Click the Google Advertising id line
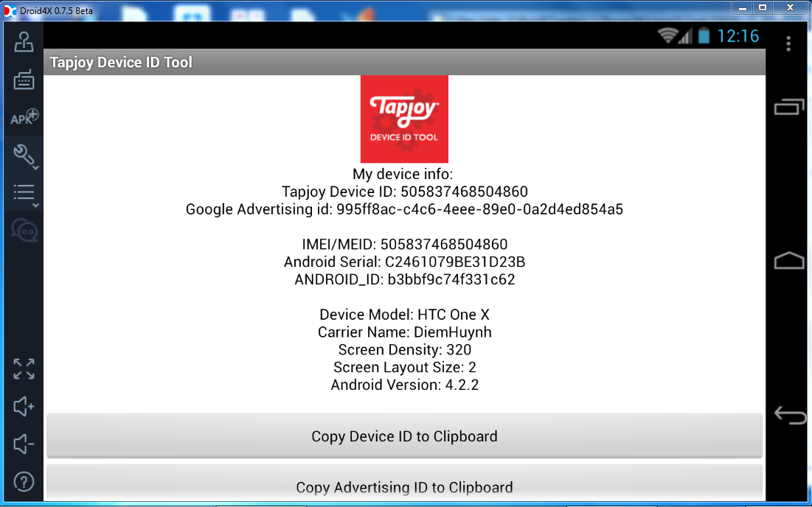The image size is (812, 507). pos(404,209)
